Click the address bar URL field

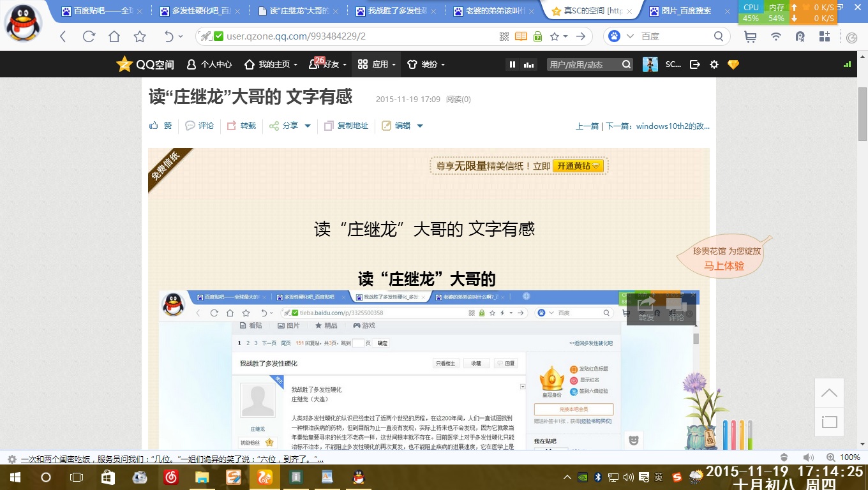pyautogui.click(x=357, y=36)
